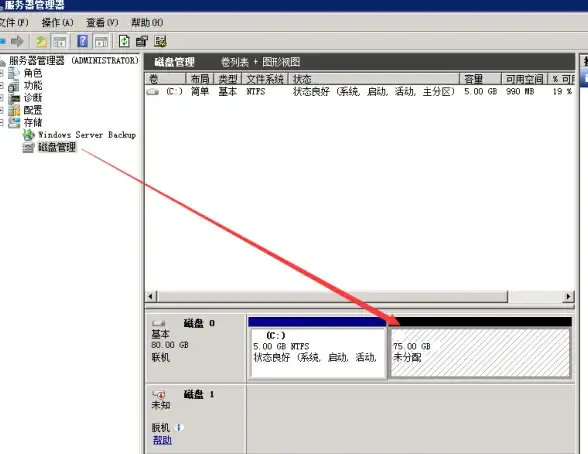Click the scroll left arrow of volume list
Image resolution: width=588 pixels, height=454 pixels.
pyautogui.click(x=151, y=297)
